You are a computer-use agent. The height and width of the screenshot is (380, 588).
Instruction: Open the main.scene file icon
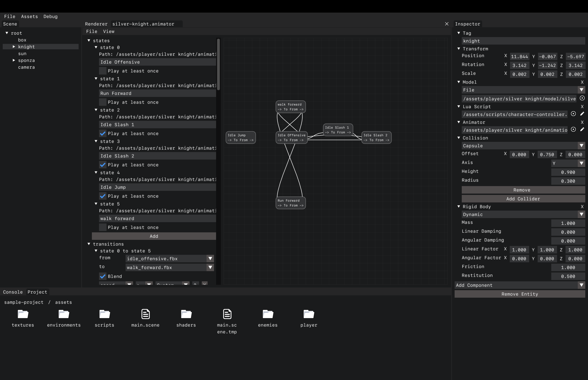pos(145,314)
